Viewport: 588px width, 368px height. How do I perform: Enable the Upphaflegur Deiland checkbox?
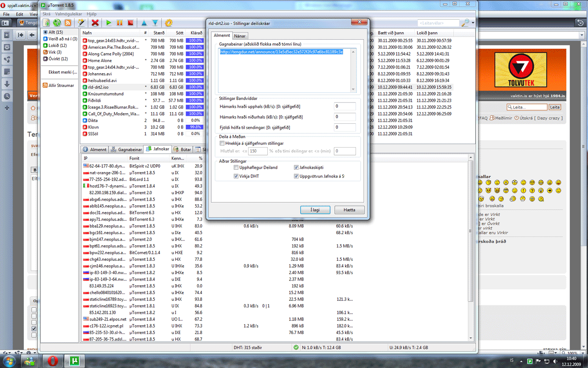pos(236,167)
